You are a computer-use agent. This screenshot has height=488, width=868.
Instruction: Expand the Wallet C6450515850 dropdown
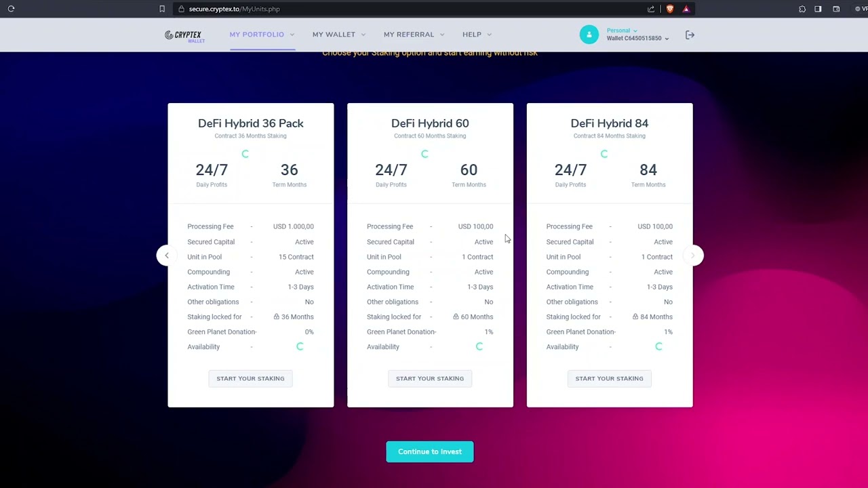[637, 39]
